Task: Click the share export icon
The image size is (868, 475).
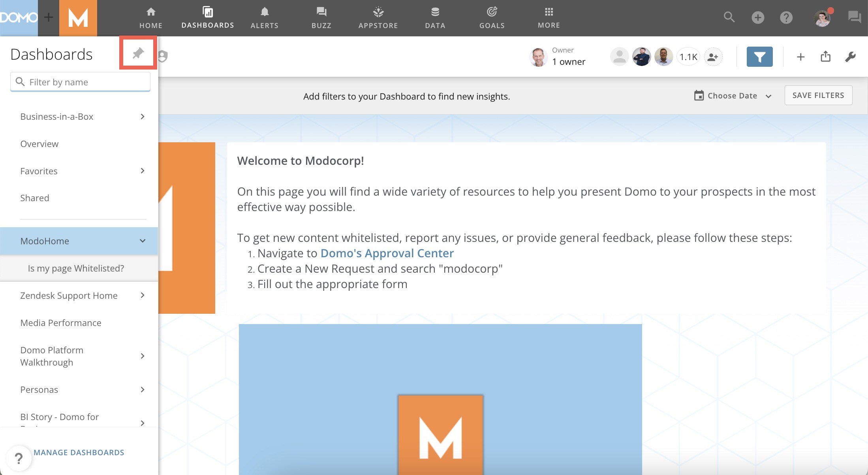Action: coord(825,57)
